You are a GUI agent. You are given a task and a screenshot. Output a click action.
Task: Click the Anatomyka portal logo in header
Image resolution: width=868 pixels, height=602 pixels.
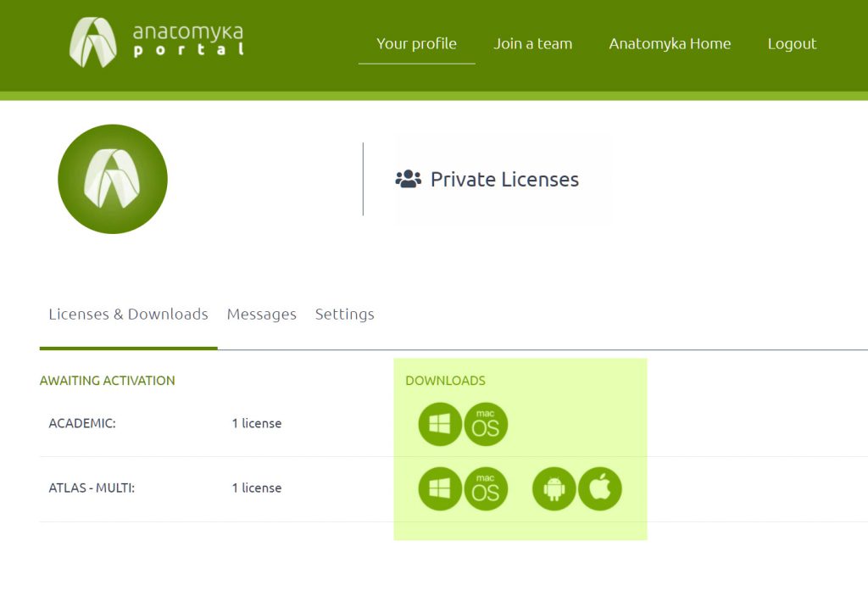coord(157,42)
